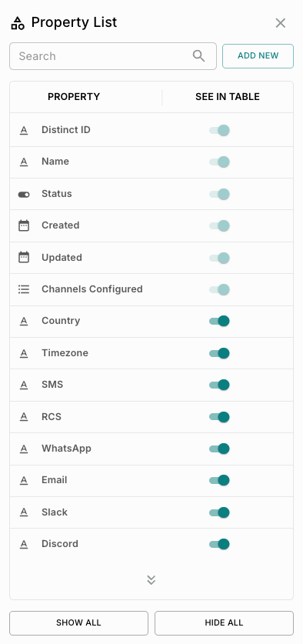Click the PROPERTY column header
303x644 pixels.
pyautogui.click(x=74, y=96)
